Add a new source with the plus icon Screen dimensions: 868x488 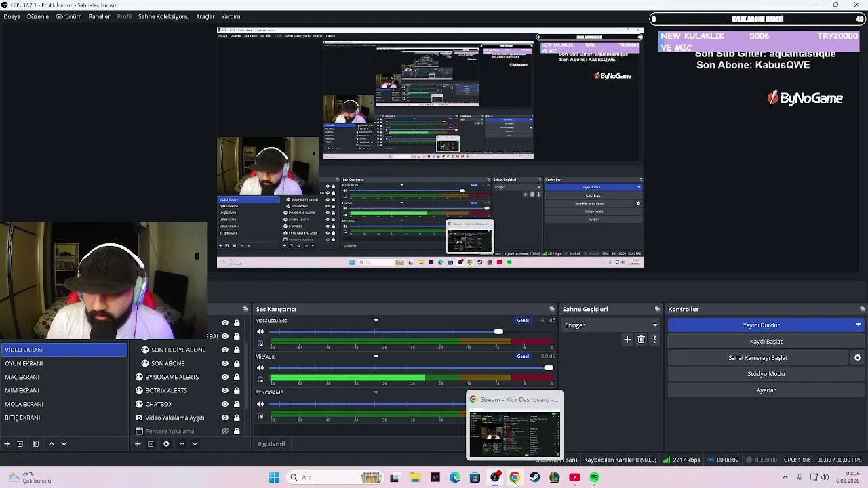pyautogui.click(x=138, y=444)
